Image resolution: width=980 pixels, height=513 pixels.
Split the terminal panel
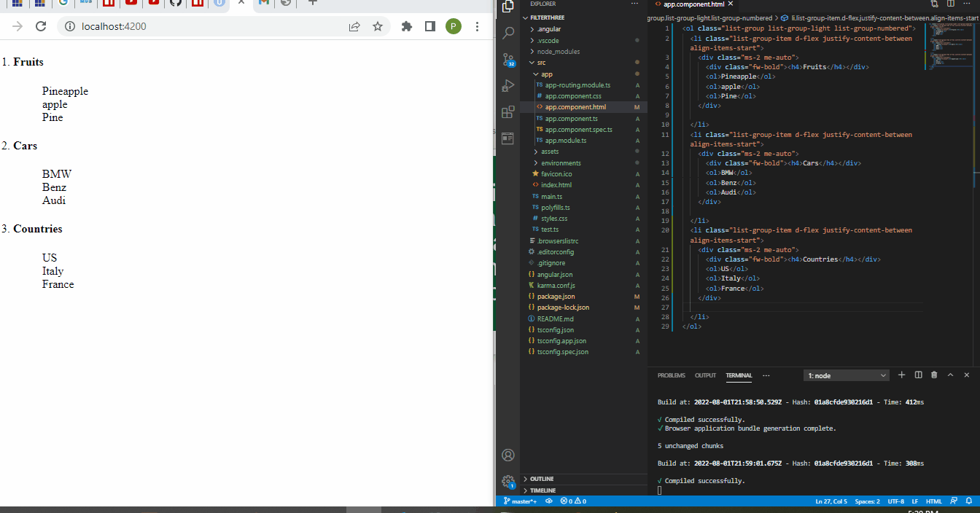coord(918,375)
